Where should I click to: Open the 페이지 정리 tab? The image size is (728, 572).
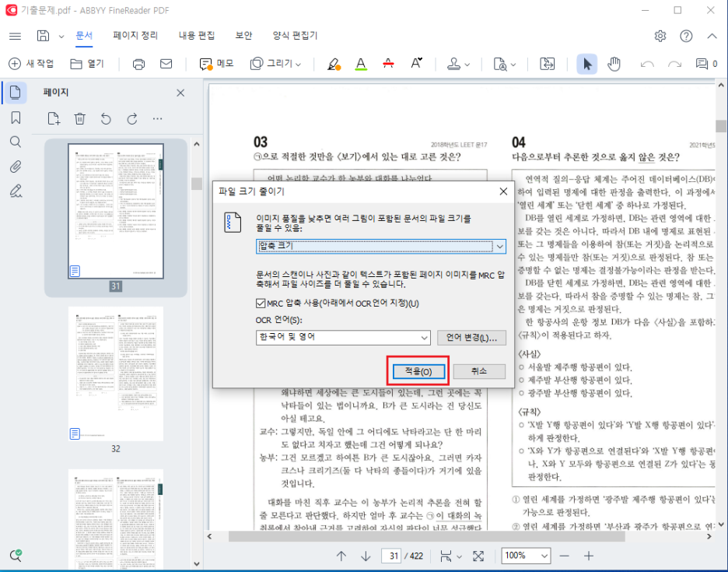tap(135, 35)
